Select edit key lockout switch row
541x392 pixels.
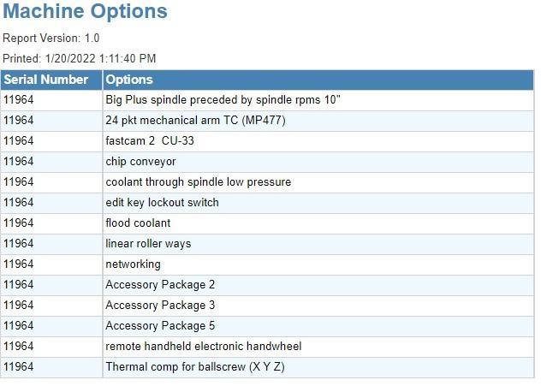267,203
